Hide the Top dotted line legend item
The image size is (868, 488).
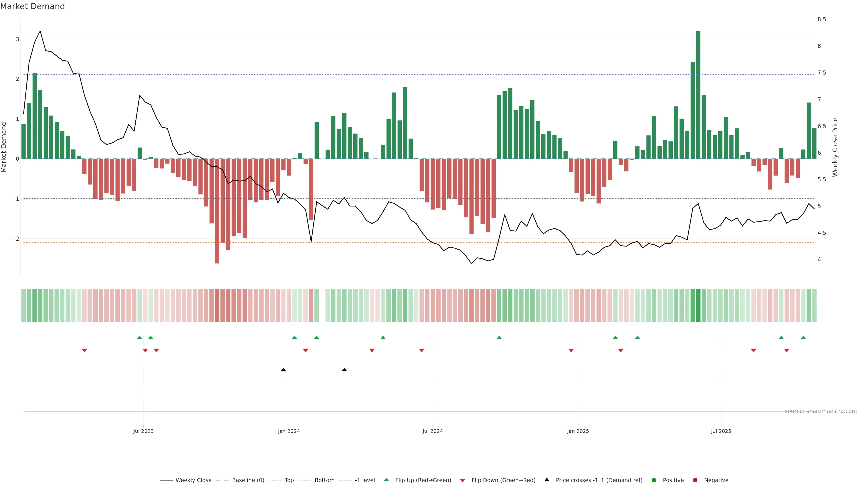(289, 480)
